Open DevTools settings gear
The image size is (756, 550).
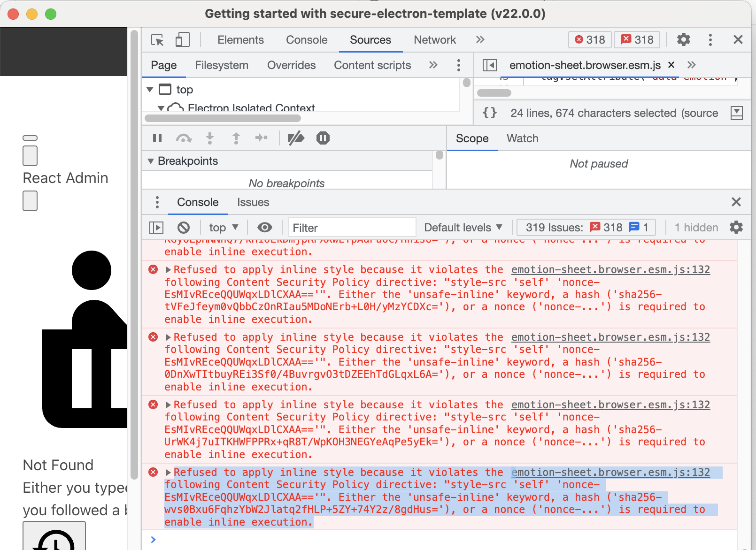[x=683, y=39]
